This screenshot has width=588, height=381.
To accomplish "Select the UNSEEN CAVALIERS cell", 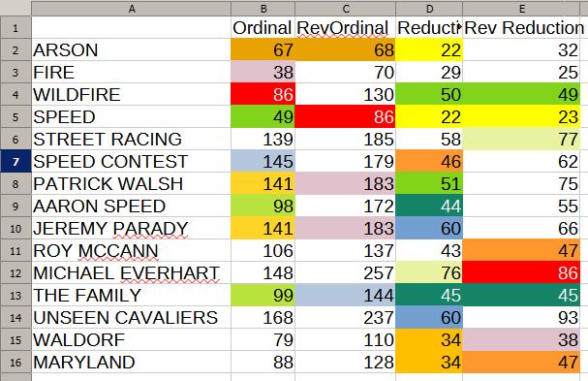I will [131, 318].
